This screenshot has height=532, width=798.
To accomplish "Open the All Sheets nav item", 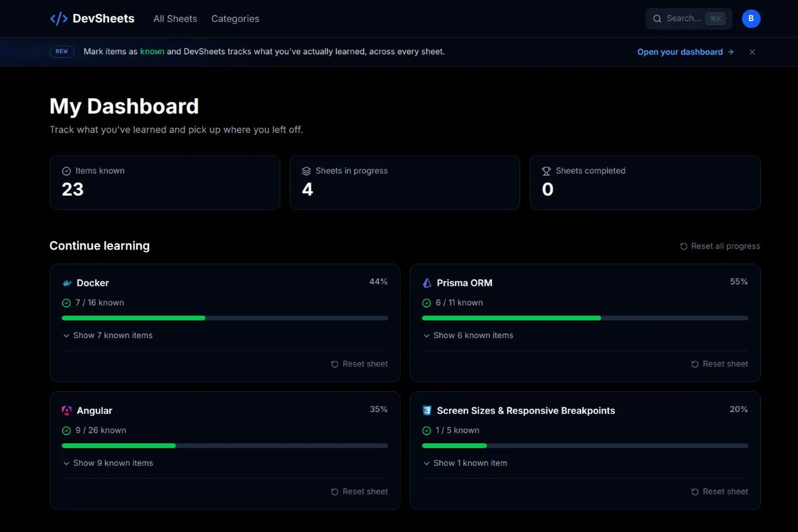I will point(175,19).
